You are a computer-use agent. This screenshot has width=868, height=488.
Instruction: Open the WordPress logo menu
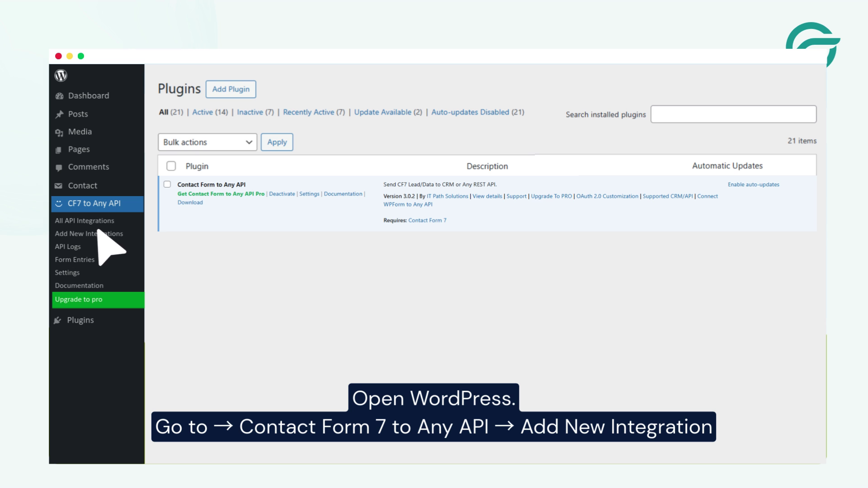point(61,75)
